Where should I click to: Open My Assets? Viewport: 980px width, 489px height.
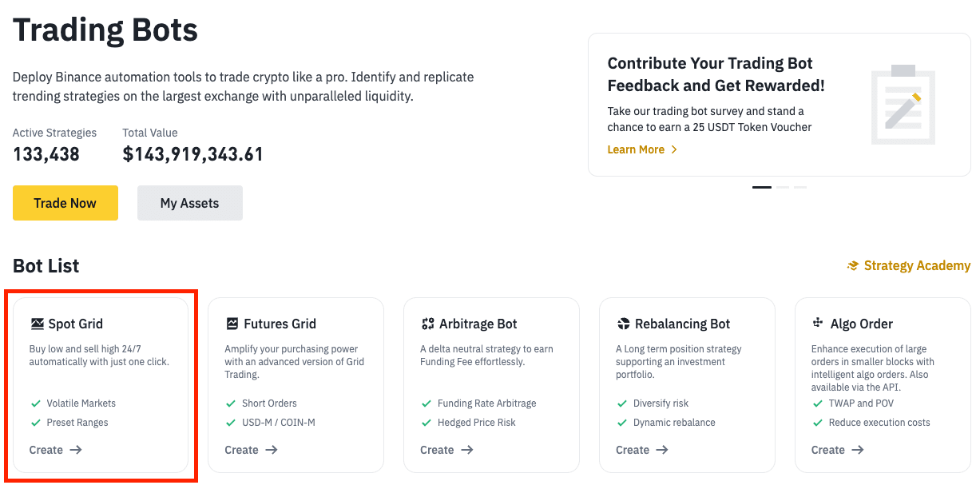[x=189, y=203]
